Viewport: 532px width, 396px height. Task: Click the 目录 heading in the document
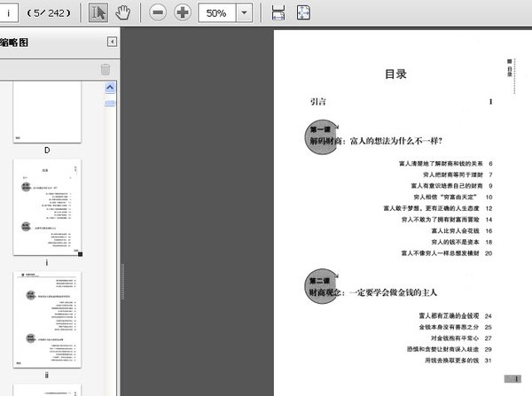coord(395,74)
